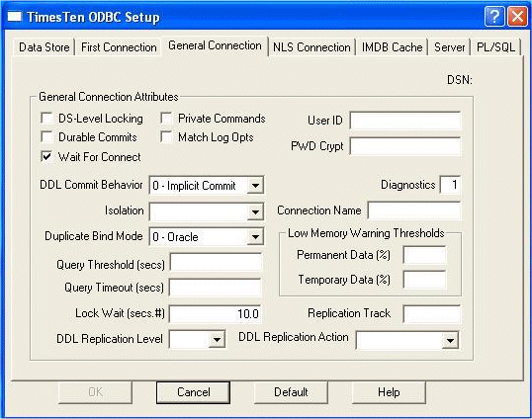Image resolution: width=532 pixels, height=419 pixels.
Task: Go to NLS Connection tab
Action: 311,47
